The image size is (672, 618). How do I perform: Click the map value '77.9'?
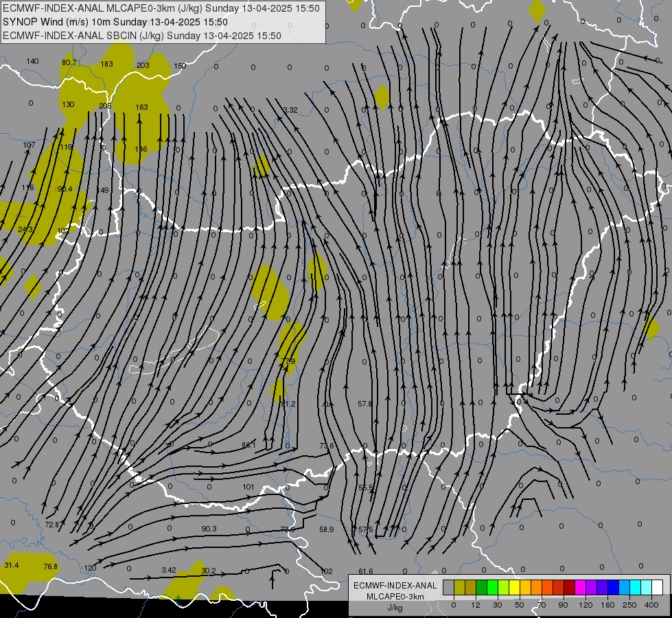coord(288,362)
